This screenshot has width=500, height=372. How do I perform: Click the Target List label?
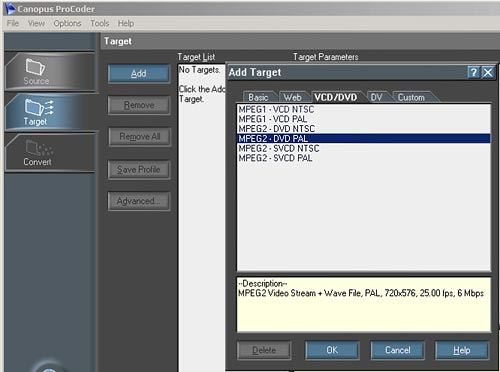(196, 57)
